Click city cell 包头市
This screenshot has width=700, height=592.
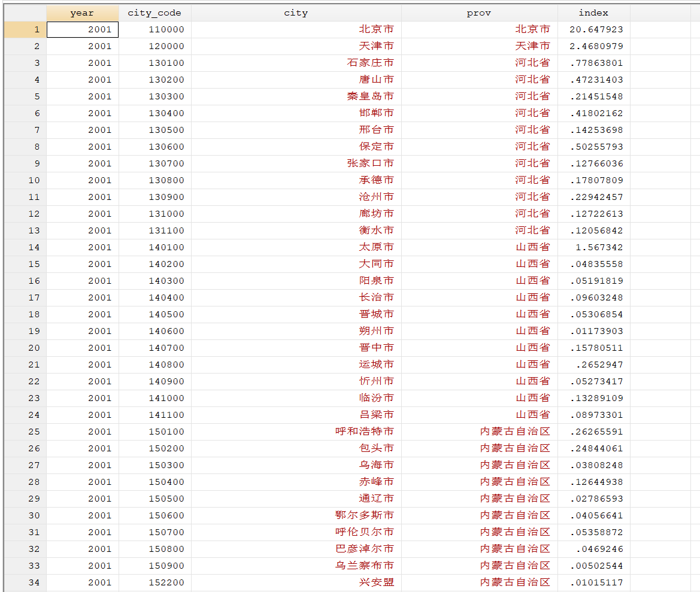tap(296, 448)
